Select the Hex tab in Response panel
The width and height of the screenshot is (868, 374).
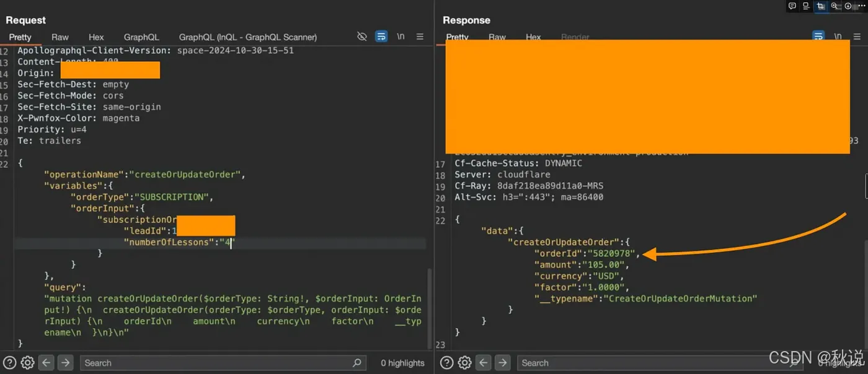coord(533,37)
